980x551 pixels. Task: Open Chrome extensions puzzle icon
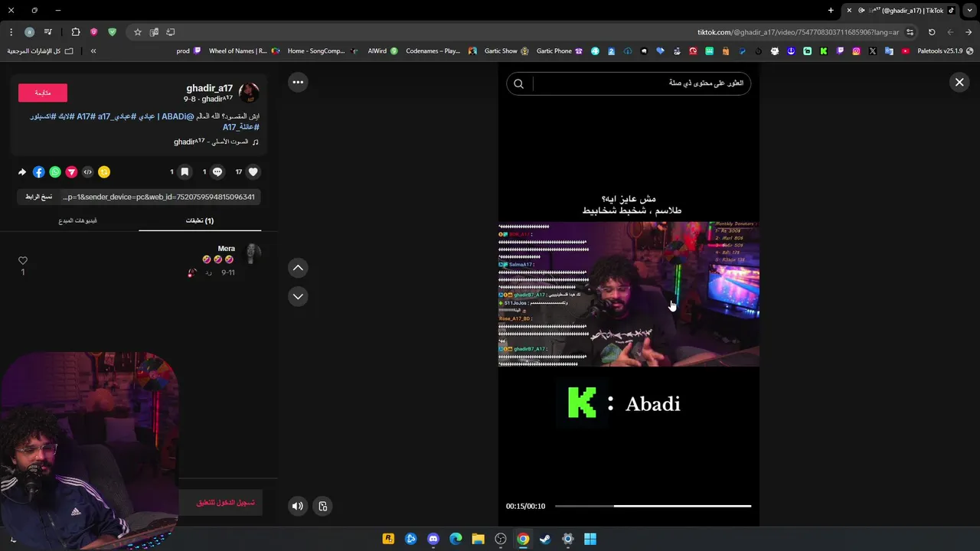tap(75, 32)
